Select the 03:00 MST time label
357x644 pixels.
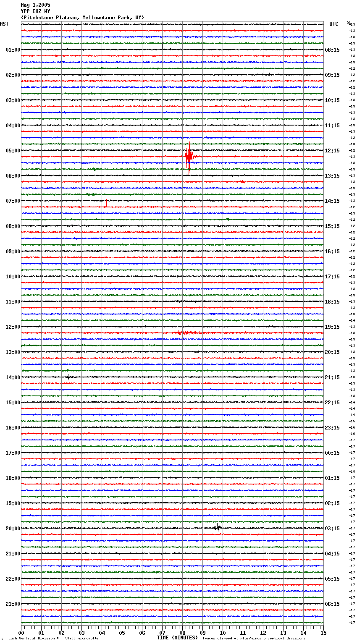coord(13,100)
